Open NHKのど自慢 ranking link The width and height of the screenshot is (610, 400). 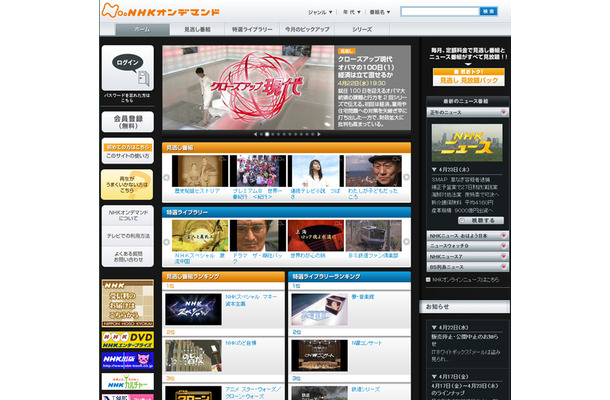(x=241, y=343)
